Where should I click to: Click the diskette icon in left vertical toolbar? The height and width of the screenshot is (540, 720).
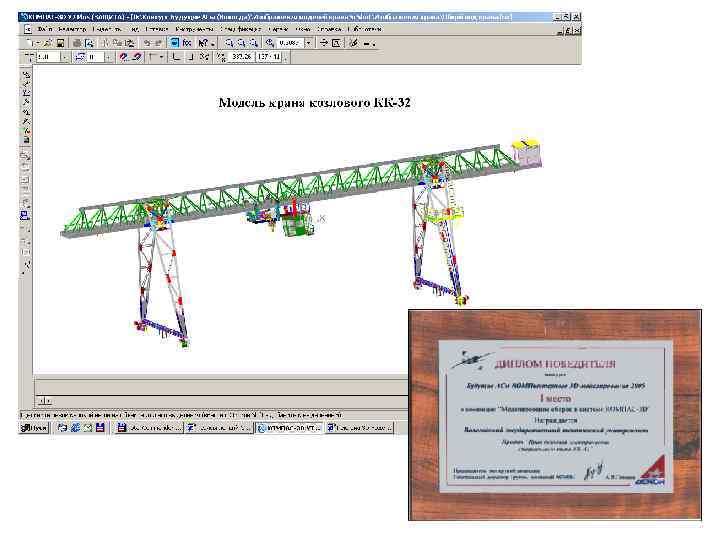point(26,140)
